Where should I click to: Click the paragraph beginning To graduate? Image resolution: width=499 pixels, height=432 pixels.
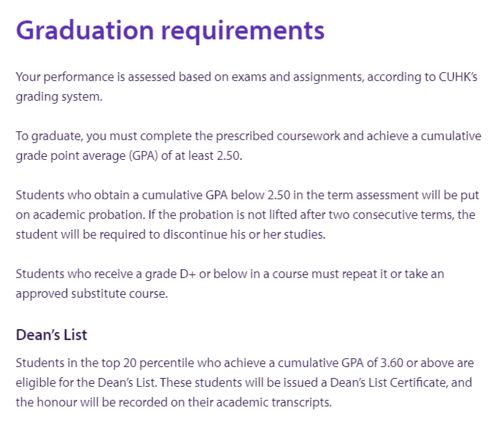249,146
